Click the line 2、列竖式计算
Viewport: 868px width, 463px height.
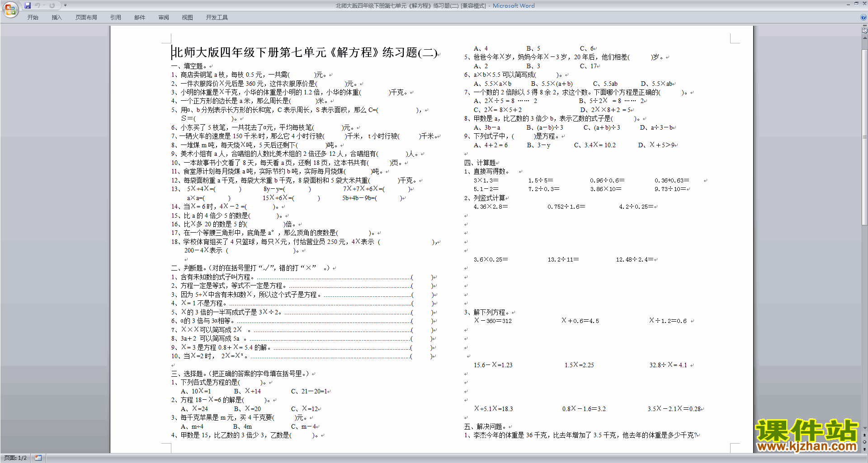(485, 198)
